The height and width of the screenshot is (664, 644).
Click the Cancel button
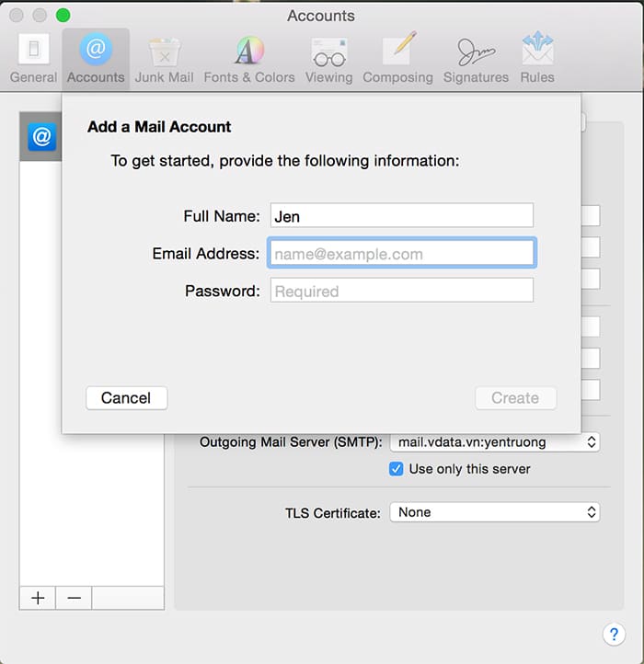click(x=126, y=398)
